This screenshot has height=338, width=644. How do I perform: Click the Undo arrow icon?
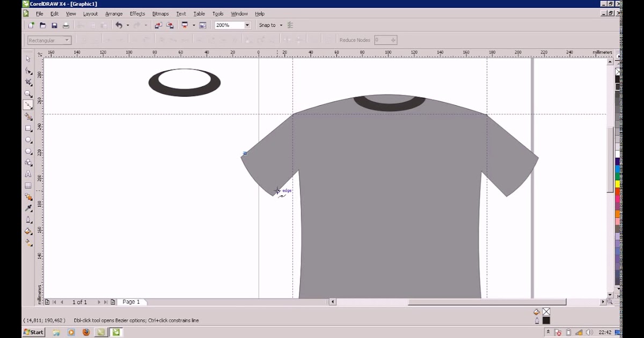(x=119, y=25)
